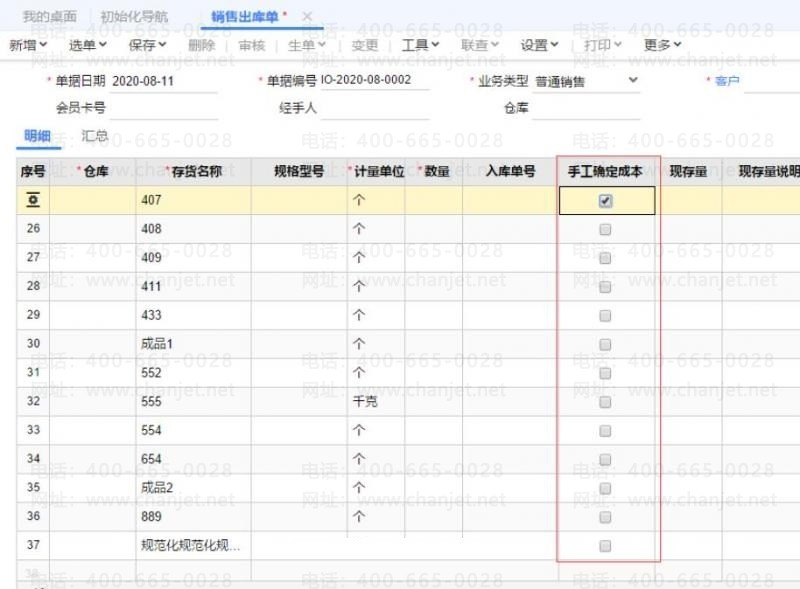Select row number 36

click(33, 517)
